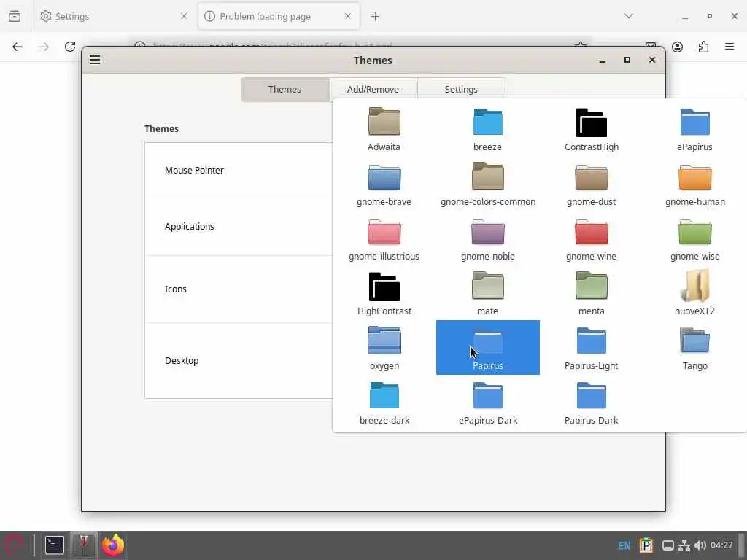The image size is (747, 560).
Task: Open Firefox from the taskbar
Action: tap(113, 545)
